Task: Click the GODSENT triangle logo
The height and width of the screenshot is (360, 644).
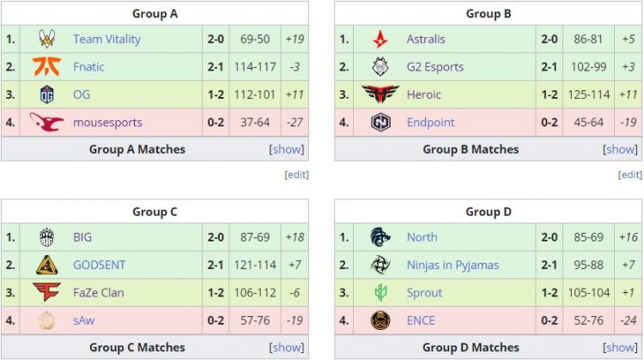Action: point(47,265)
